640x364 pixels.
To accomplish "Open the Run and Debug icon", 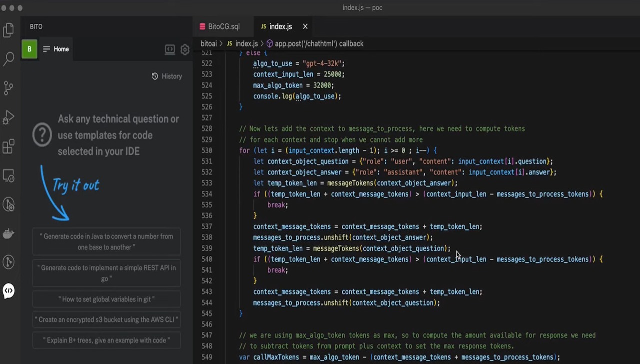I will [x=8, y=118].
